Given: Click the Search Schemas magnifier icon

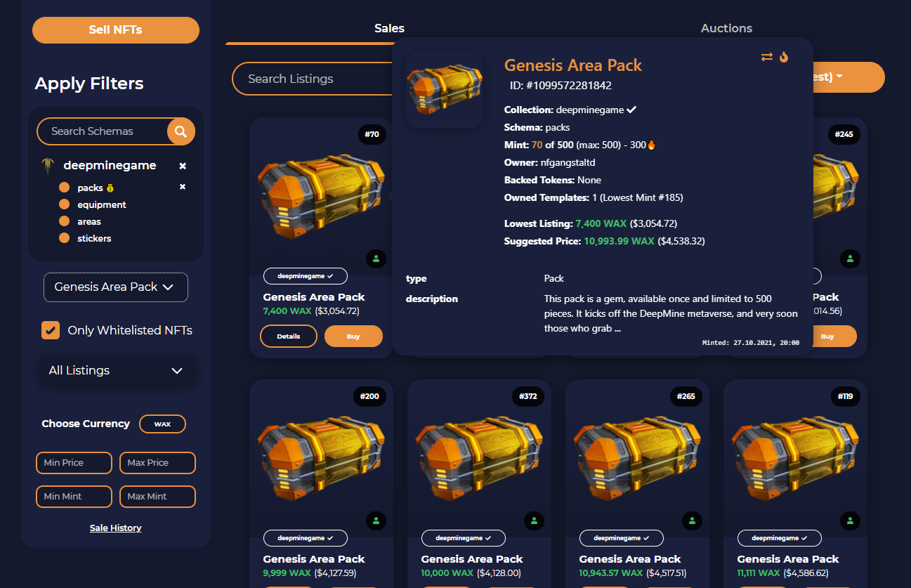Looking at the screenshot, I should [x=181, y=131].
